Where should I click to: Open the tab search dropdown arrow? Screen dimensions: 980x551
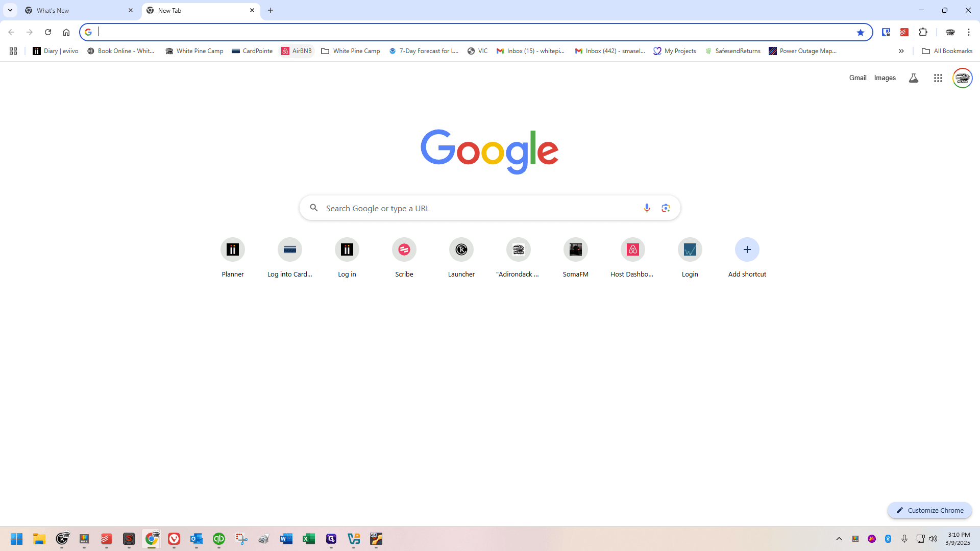tap(10, 10)
